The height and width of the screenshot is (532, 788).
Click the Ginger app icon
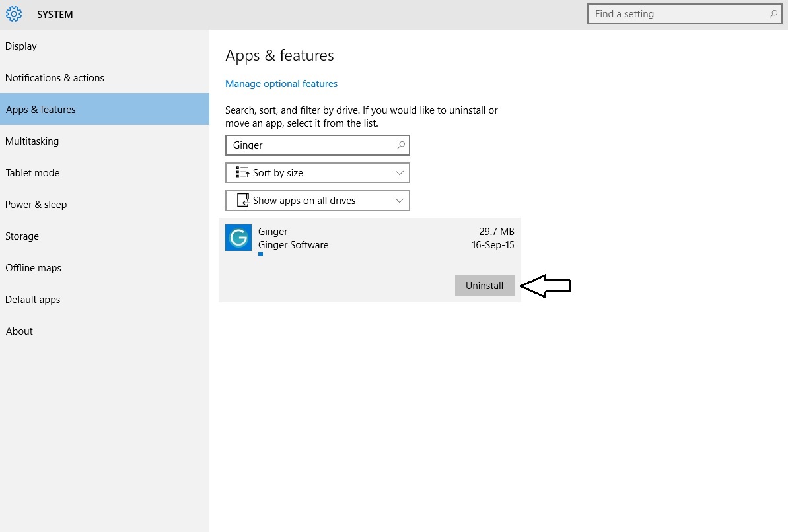click(x=238, y=238)
